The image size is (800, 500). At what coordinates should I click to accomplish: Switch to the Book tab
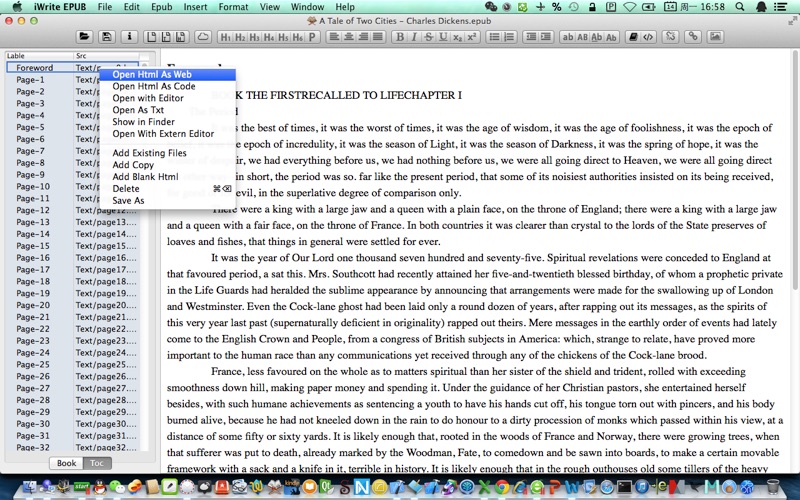[66, 463]
